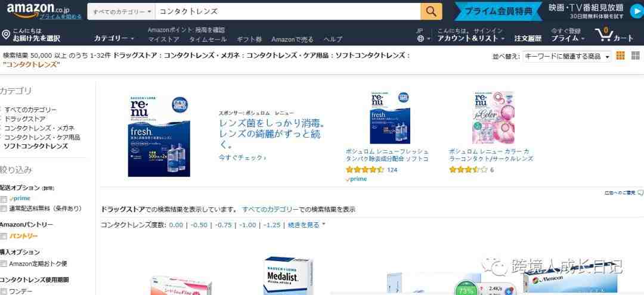The image size is (644, 295).
Task: Open タイムセール in the navigation bar
Action: 208,39
